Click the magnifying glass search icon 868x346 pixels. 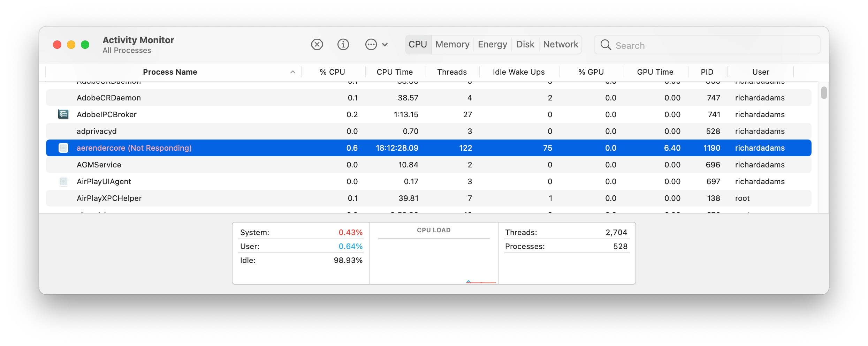(x=606, y=45)
